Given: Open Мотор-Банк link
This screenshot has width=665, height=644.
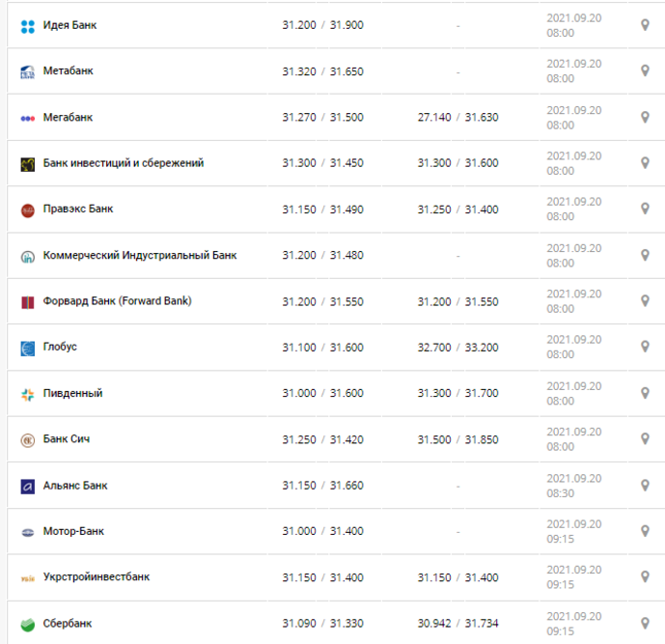Looking at the screenshot, I should [73, 531].
